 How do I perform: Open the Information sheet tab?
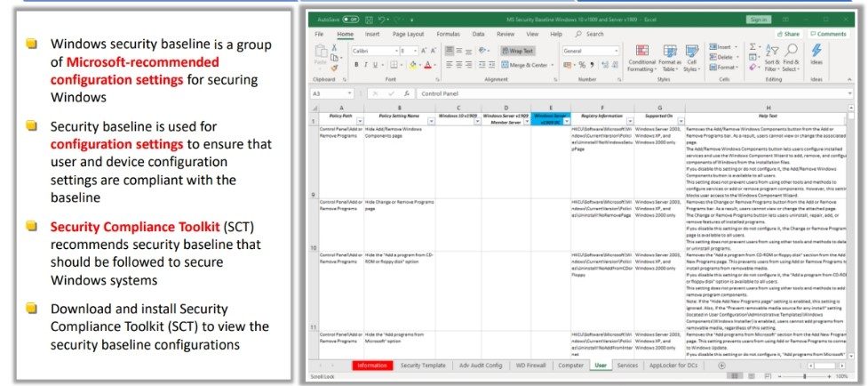pyautogui.click(x=372, y=366)
